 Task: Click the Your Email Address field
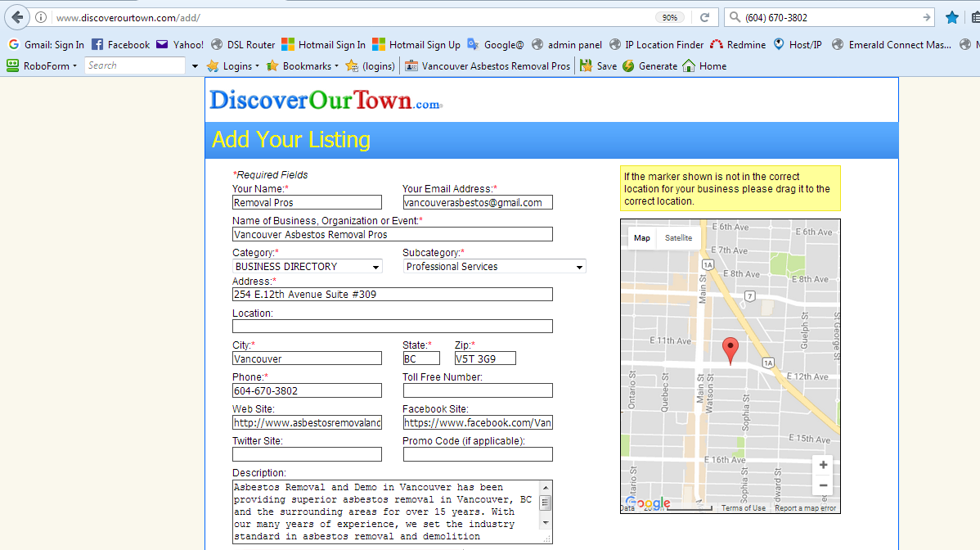pos(478,202)
